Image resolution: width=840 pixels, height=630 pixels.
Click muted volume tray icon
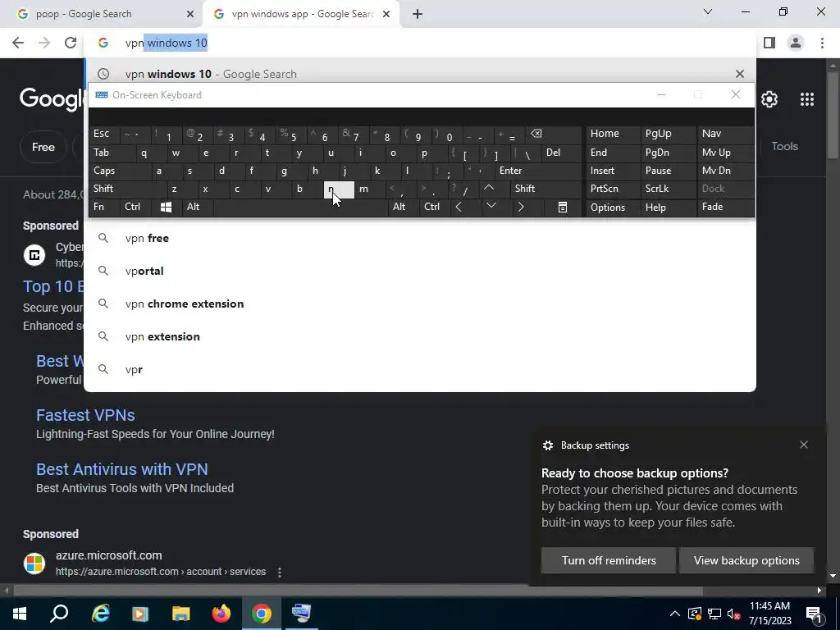(734, 614)
